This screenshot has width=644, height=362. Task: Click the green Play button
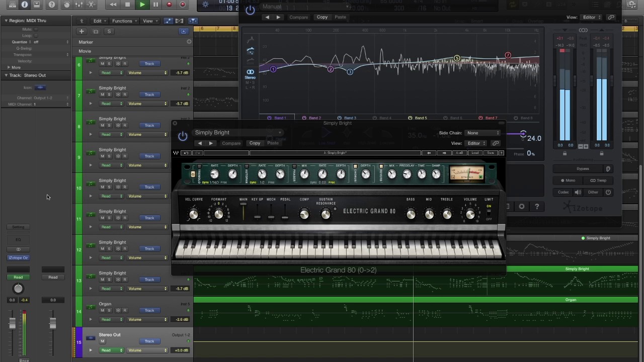click(x=142, y=5)
